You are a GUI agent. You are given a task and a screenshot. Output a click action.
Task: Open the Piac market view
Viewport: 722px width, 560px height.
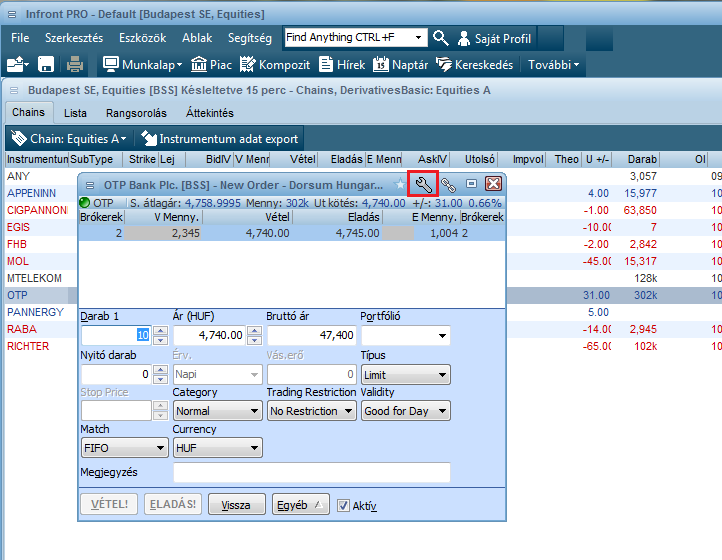(211, 65)
